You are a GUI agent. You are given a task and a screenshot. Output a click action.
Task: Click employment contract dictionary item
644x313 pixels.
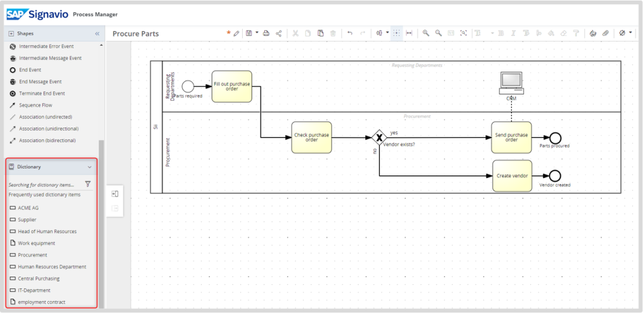[37, 302]
